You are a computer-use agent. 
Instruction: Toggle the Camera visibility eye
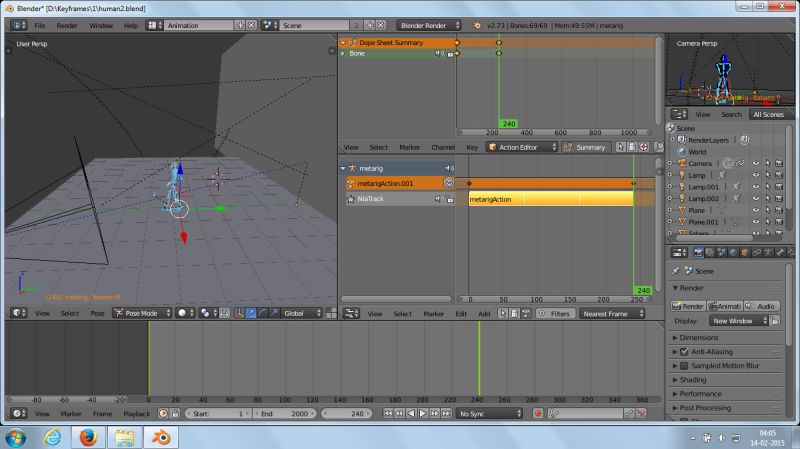tap(756, 163)
